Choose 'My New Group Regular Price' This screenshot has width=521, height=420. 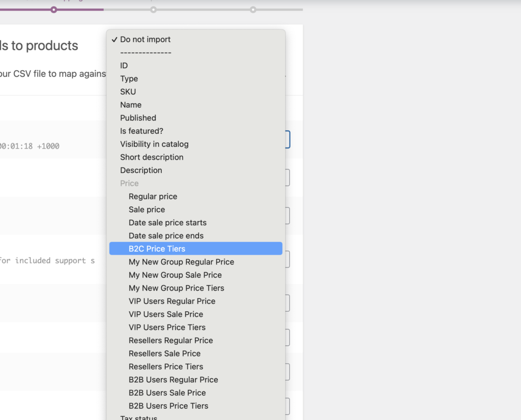(196, 262)
